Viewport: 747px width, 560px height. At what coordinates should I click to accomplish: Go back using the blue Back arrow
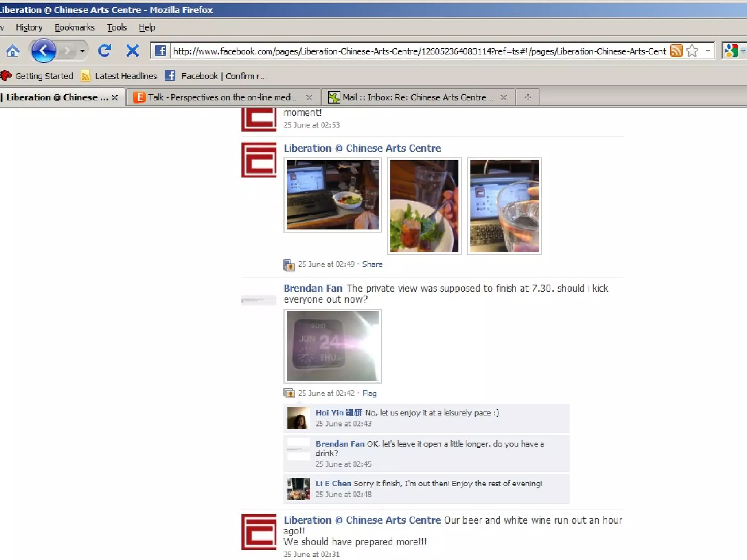coord(43,51)
